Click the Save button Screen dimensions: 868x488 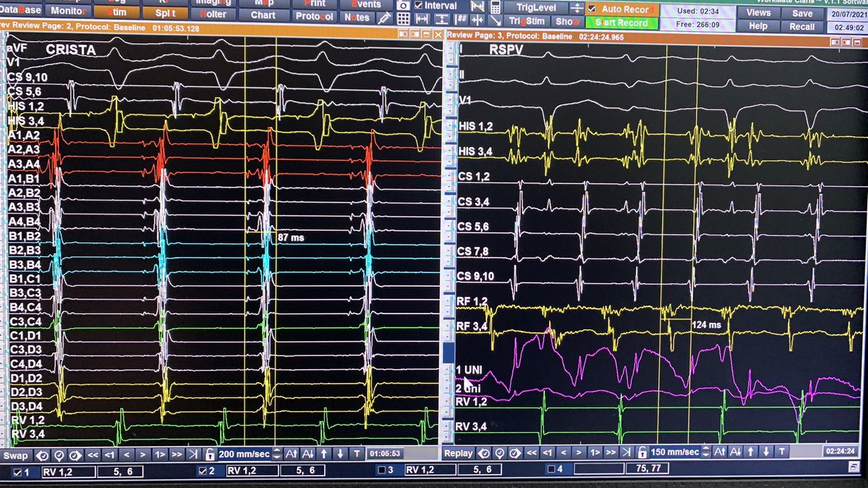[x=801, y=13]
